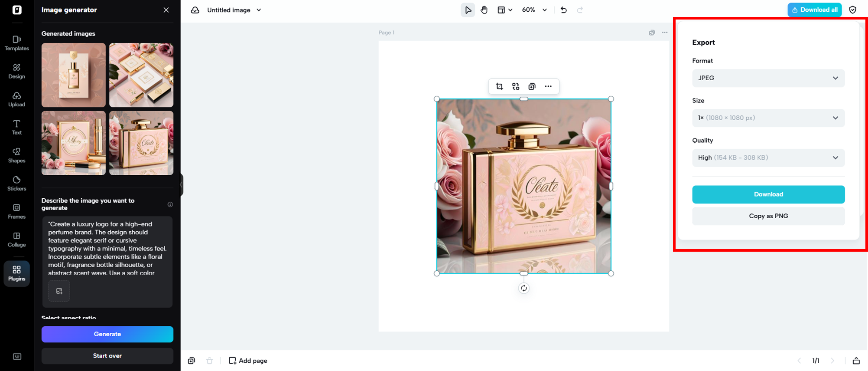Open the layout view dropdown

coord(505,10)
